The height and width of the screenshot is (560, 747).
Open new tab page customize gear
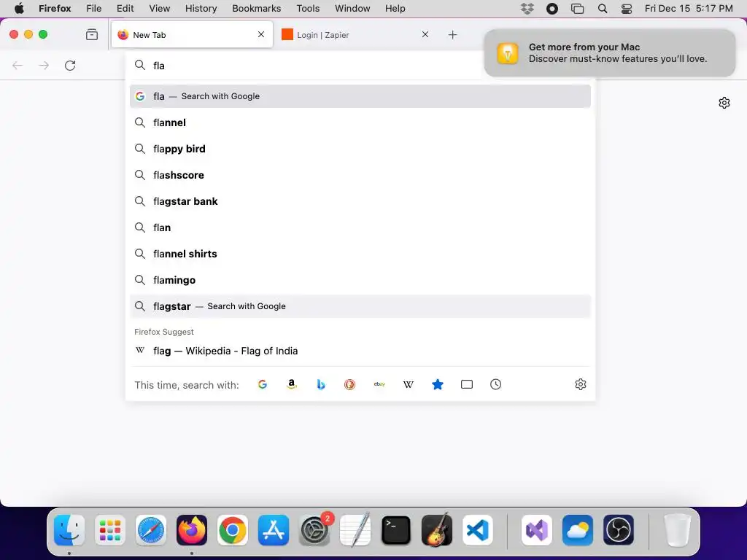pos(724,103)
